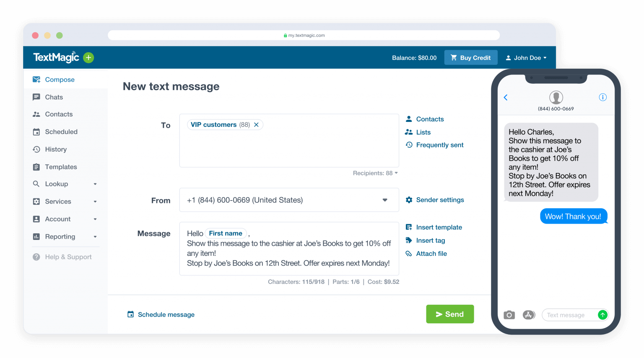This screenshot has height=358, width=644.
Task: Open Sender settings gear link
Action: point(435,200)
